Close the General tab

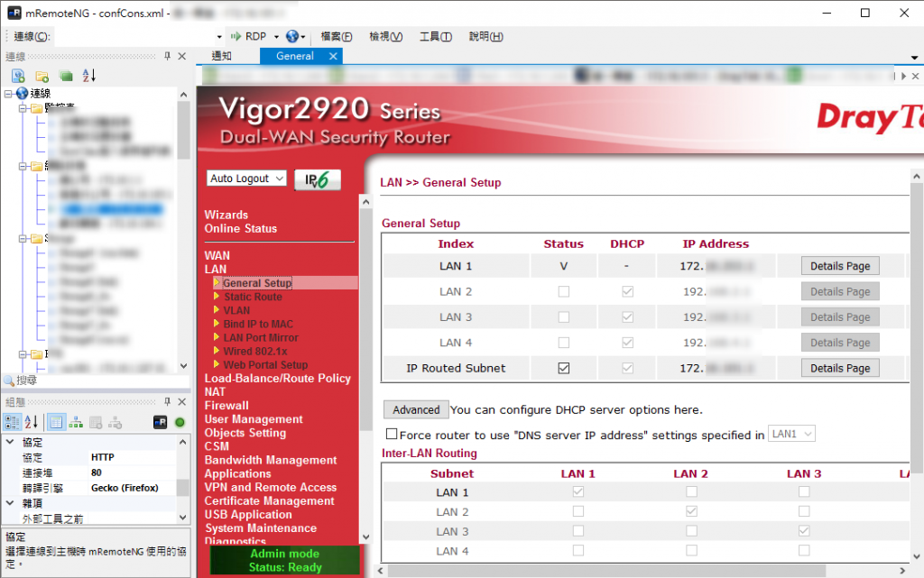pos(333,56)
